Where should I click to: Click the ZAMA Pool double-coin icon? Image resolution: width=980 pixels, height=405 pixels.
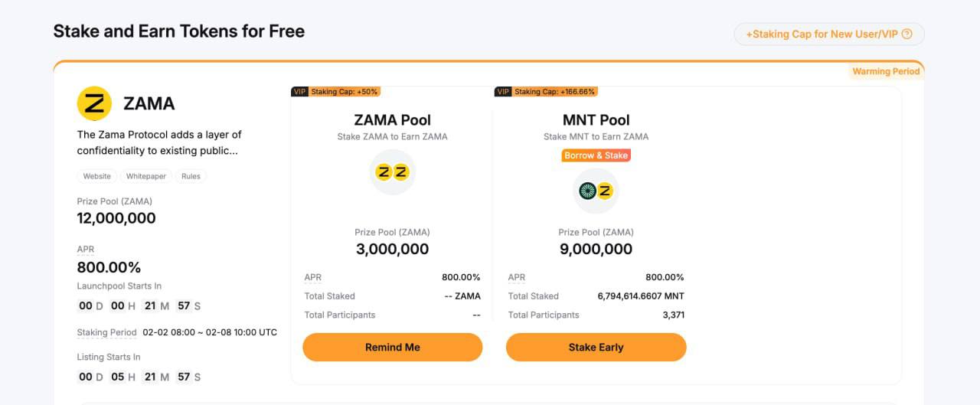(x=393, y=172)
